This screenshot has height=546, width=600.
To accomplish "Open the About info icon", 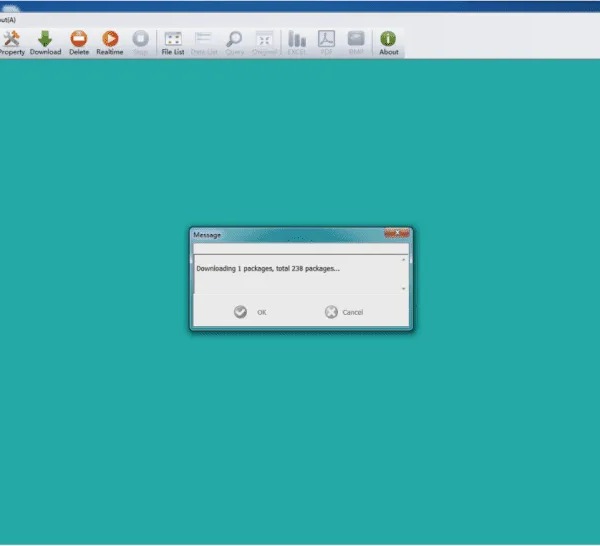I will (x=388, y=41).
